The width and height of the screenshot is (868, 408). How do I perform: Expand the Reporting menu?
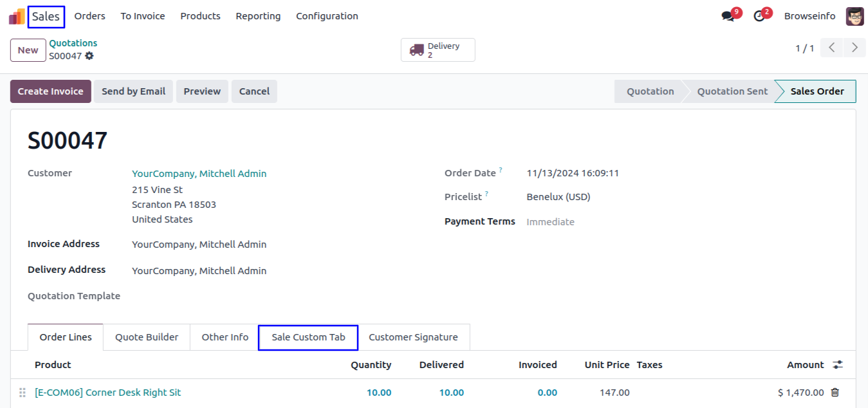click(258, 16)
